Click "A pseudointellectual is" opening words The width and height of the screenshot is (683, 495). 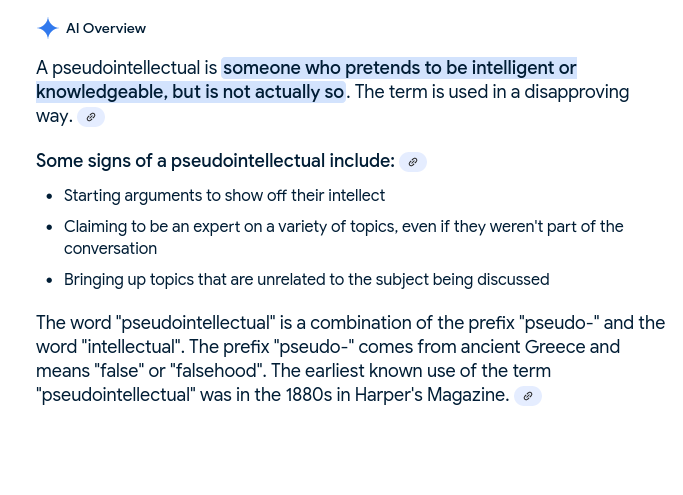click(x=126, y=68)
